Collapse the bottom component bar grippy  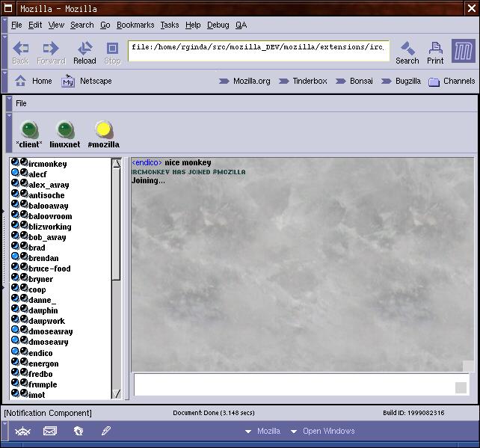click(4, 431)
